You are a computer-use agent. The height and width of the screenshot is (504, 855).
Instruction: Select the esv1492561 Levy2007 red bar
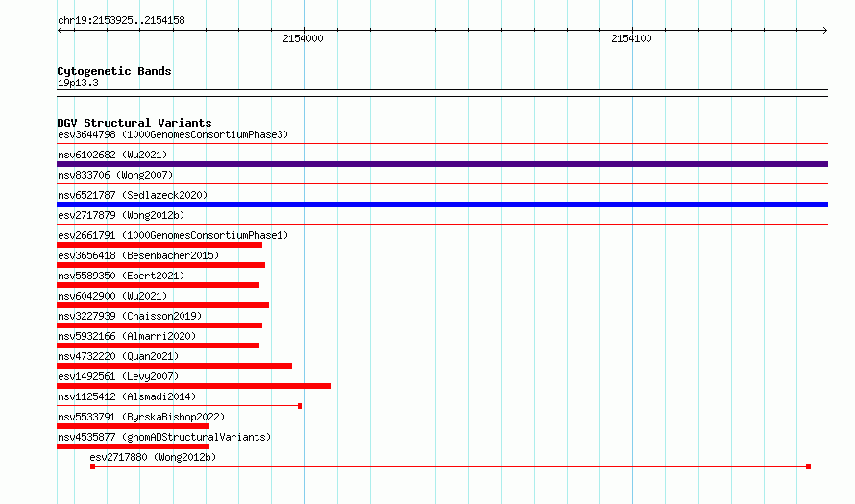[194, 386]
